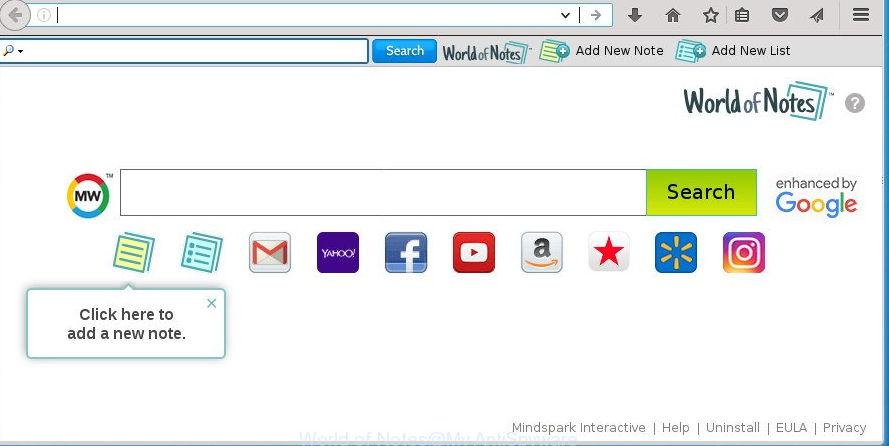Open the Gmail shortcut icon
The width and height of the screenshot is (889, 446).
[269, 253]
